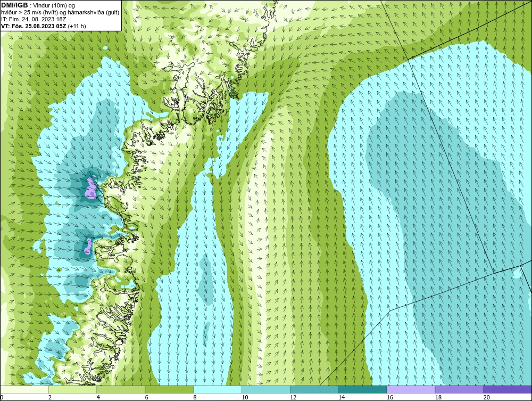Click the initial time 'IT: Fim. 24. 08. 2023 18Z'
Screen dimensions: 532x401
pos(34,19)
